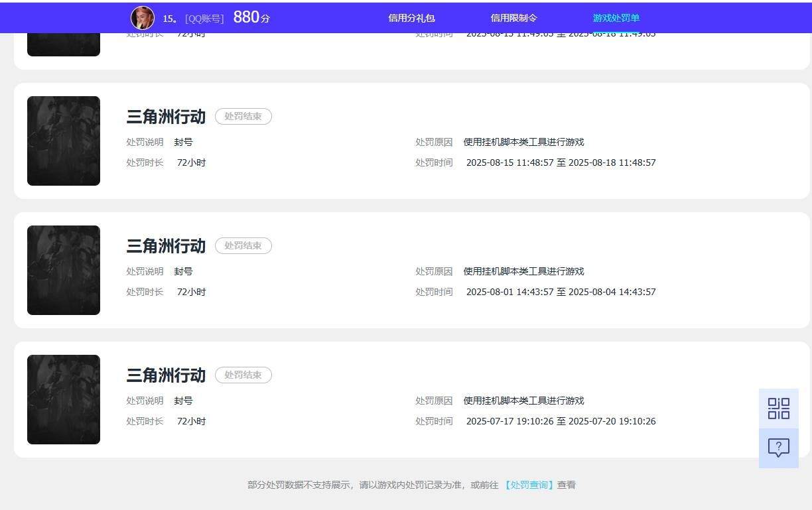Viewport: 812px width, 510px height.
Task: Click penalty reason text on 2025-07-17 card
Action: tap(523, 401)
